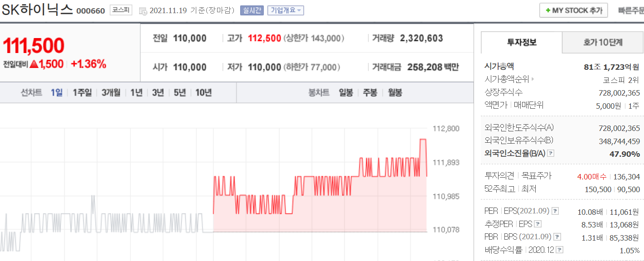This screenshot has height=261, width=644.
Task: Click the green plus on MY STOCK 추가
Action: click(x=548, y=10)
